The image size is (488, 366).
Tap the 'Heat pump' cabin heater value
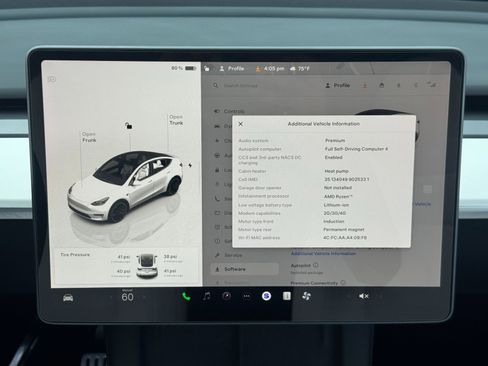coord(336,171)
